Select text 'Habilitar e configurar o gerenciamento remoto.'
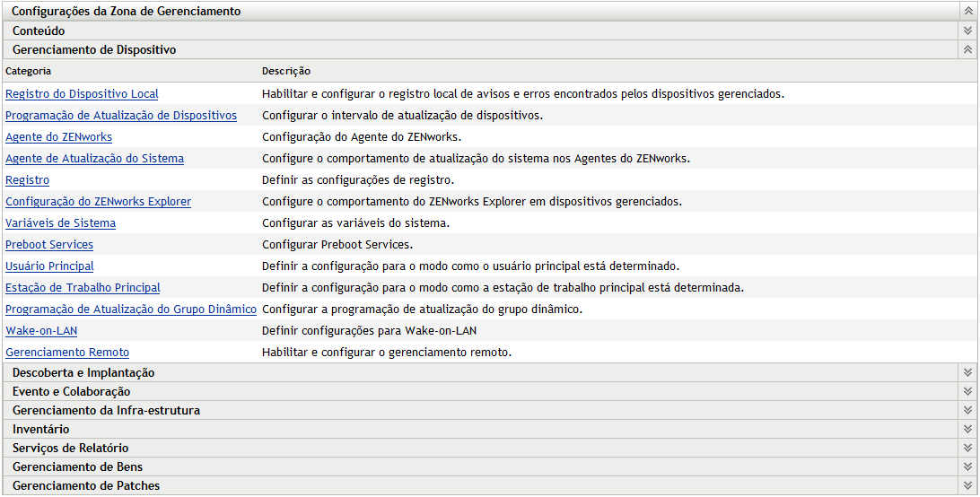Image resolution: width=980 pixels, height=497 pixels. (x=387, y=353)
